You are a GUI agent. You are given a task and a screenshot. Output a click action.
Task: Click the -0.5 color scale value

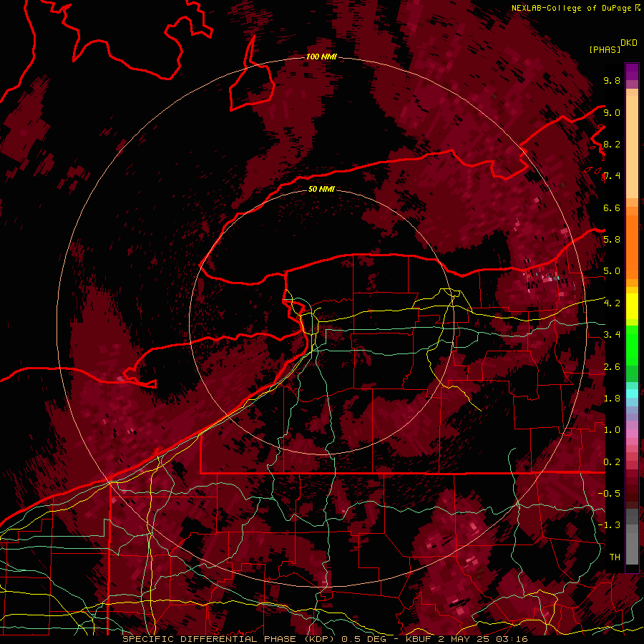(610, 493)
